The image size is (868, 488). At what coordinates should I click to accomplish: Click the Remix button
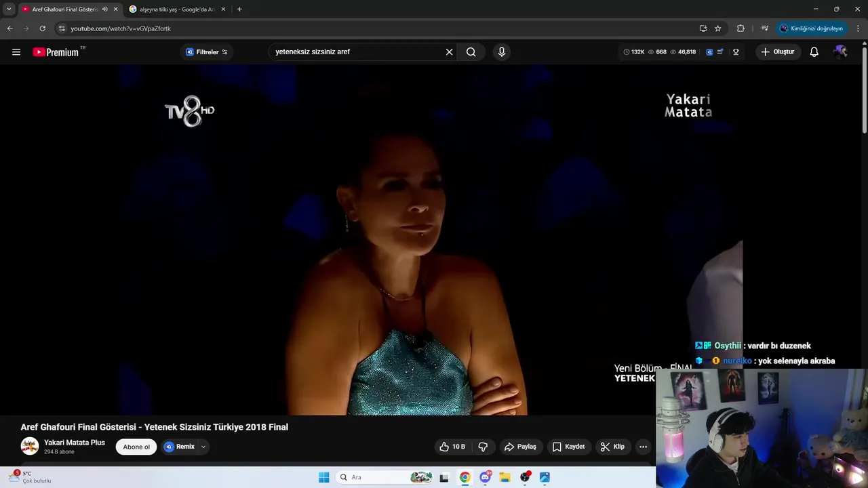[180, 447]
